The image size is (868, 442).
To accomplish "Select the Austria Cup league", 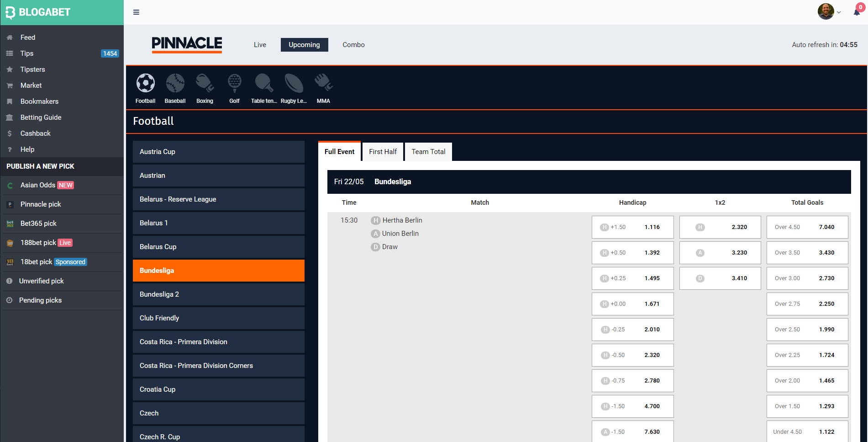I will (x=219, y=152).
